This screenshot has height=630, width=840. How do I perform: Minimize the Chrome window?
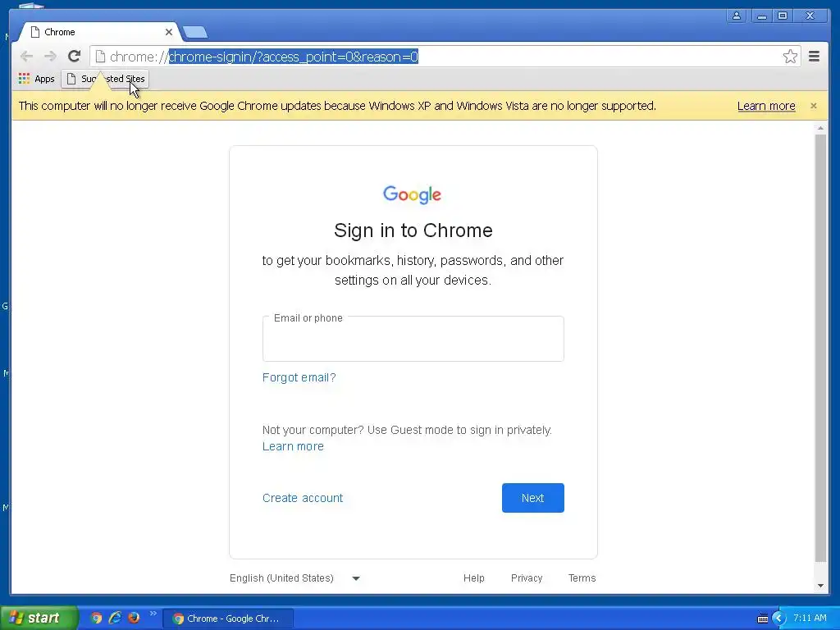761,16
